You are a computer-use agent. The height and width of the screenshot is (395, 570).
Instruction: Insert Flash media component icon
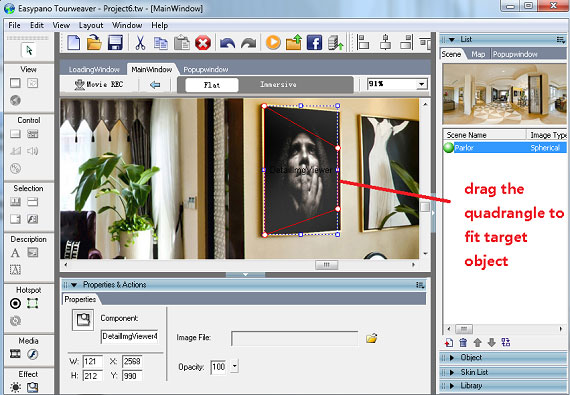[32, 354]
